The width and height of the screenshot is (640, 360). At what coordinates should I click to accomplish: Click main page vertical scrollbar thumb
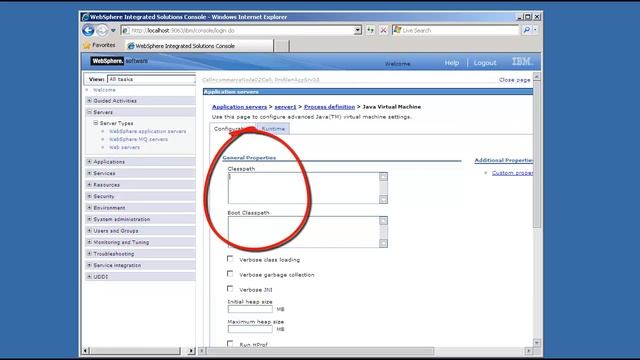pyautogui.click(x=537, y=154)
